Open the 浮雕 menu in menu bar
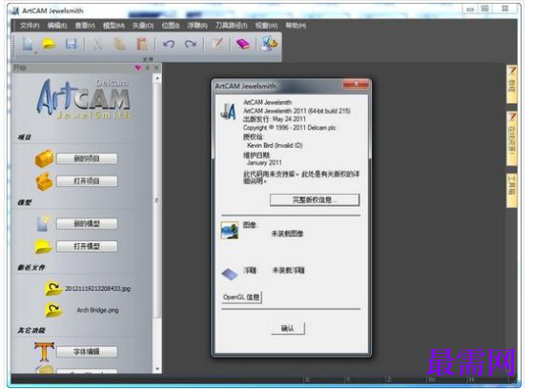This screenshot has width=533, height=392. click(x=197, y=26)
